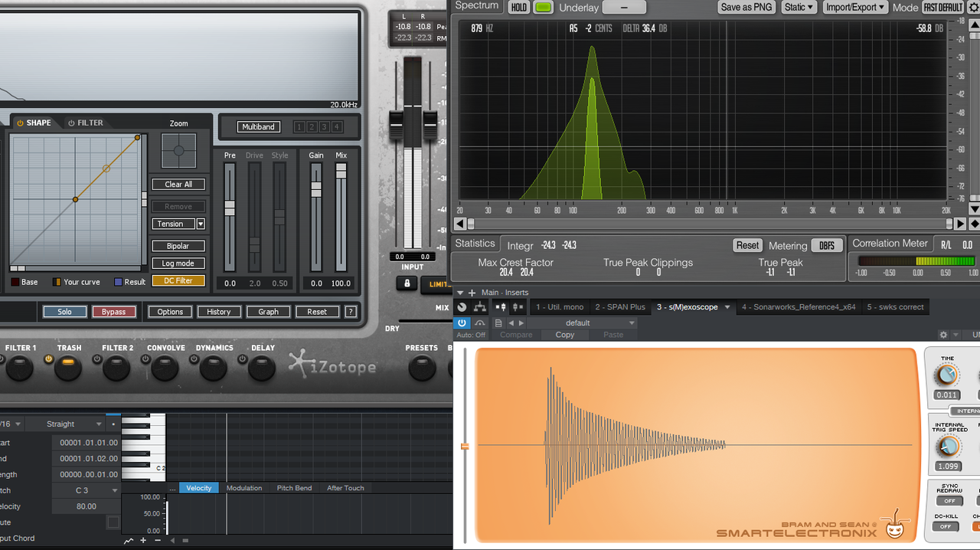
Task: Switch to the FILTER tab
Action: tap(86, 123)
